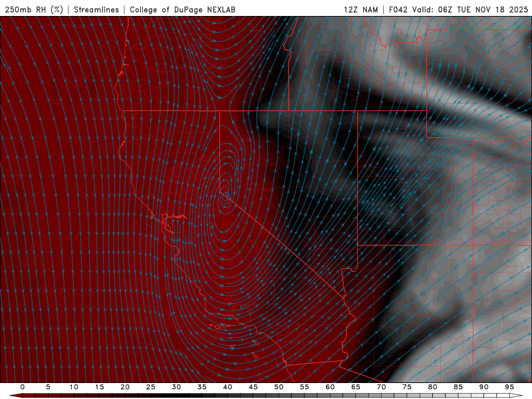Click the colorbar tick label "90"
The image size is (532, 399).
click(x=484, y=387)
